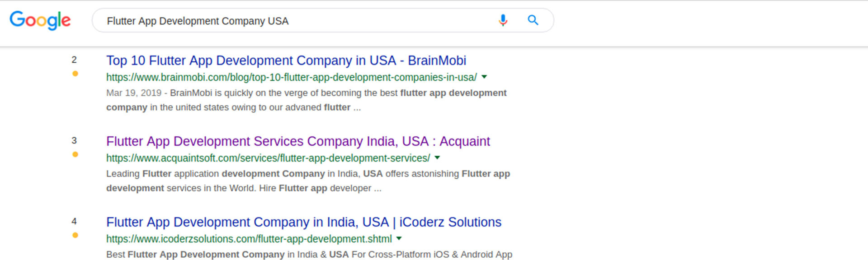Click the brainmobi.com green URL
Screen dimensions: 868x260
point(292,77)
